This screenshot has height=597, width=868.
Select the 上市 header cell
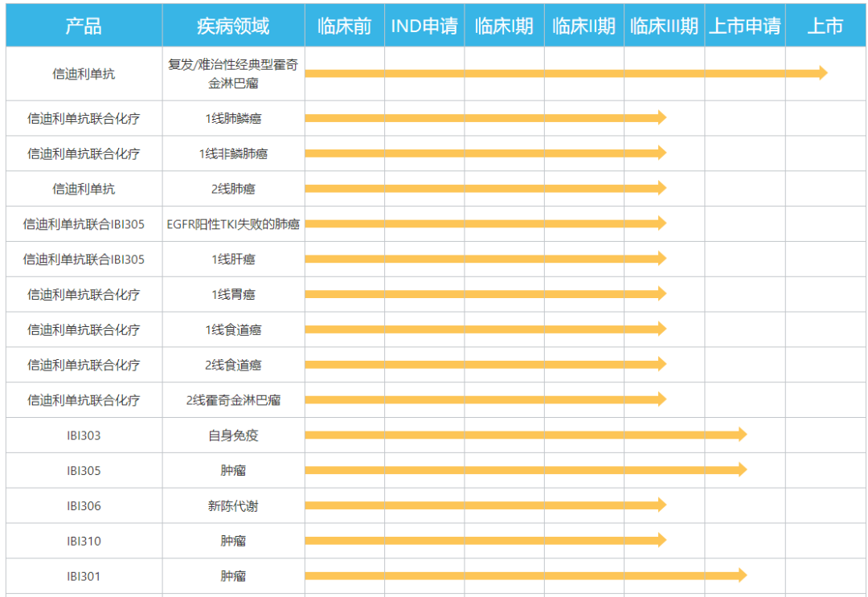click(825, 26)
